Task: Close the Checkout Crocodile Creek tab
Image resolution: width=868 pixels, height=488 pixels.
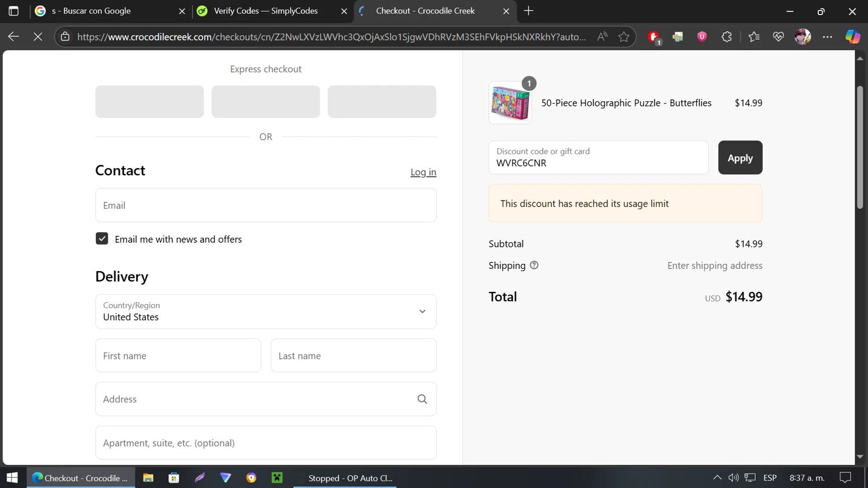Action: pyautogui.click(x=506, y=11)
